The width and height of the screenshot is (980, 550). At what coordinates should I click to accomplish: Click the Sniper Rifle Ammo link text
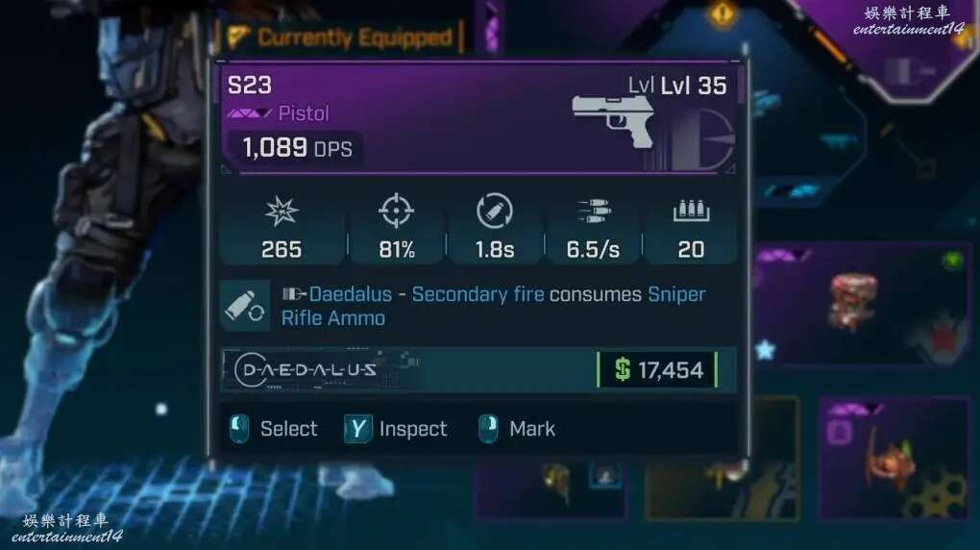click(x=493, y=306)
